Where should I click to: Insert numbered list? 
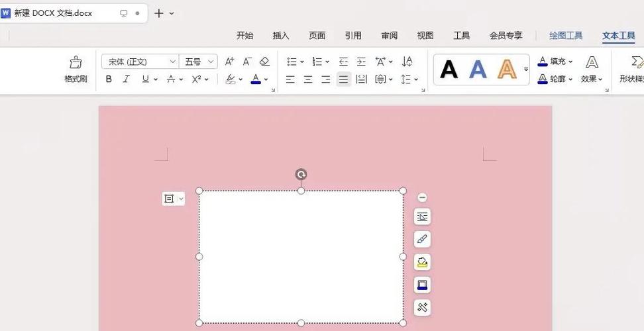point(317,62)
